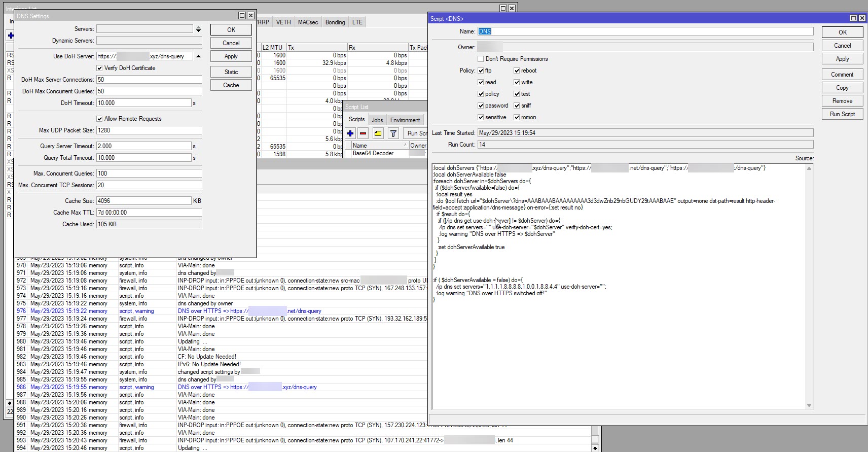The height and width of the screenshot is (452, 868).
Task: Uncheck the romon policy
Action: pos(517,117)
